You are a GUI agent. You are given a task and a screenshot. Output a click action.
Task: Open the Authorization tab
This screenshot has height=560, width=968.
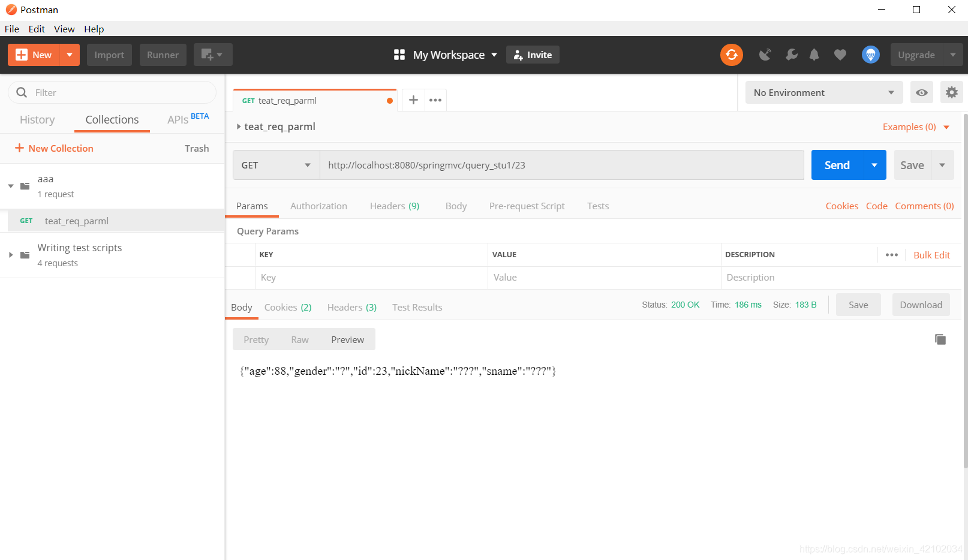318,206
